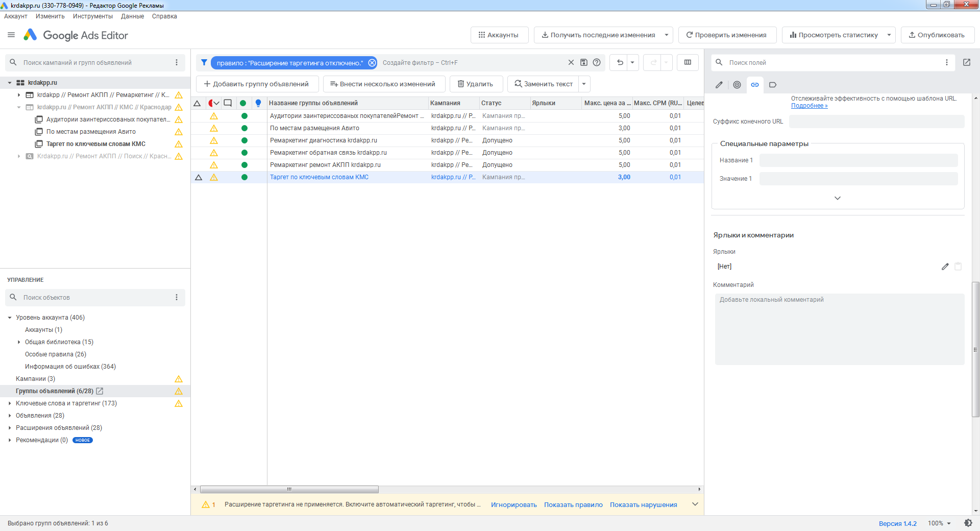Click Опубликовать button
The height and width of the screenshot is (531, 980).
tap(937, 35)
